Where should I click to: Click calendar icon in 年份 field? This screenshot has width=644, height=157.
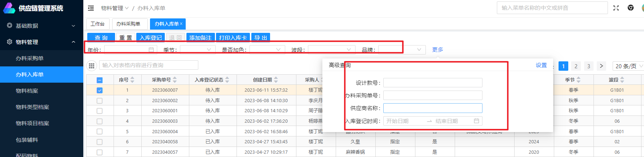click(151, 50)
